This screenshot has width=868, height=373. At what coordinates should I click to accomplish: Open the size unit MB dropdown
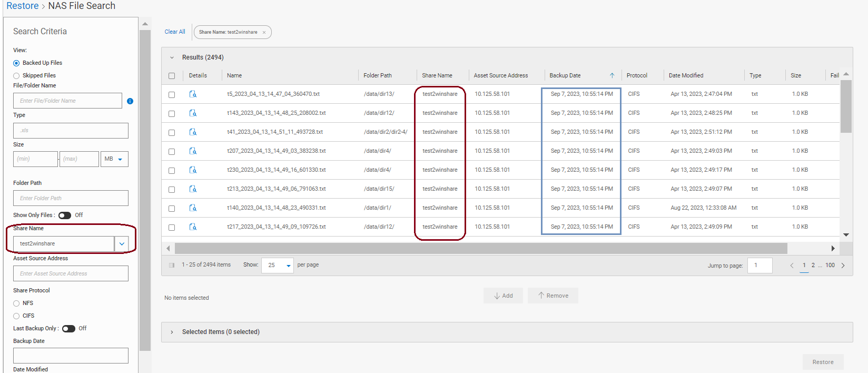coord(114,159)
